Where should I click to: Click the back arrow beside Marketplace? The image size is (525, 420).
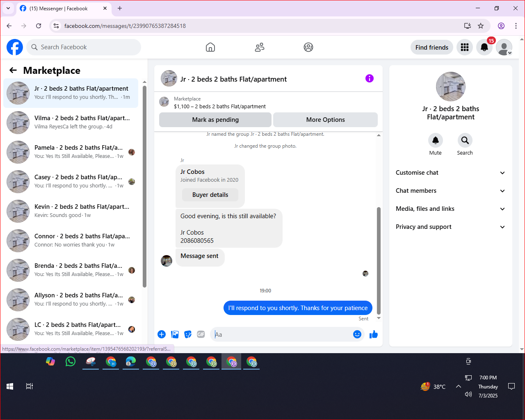tap(13, 70)
